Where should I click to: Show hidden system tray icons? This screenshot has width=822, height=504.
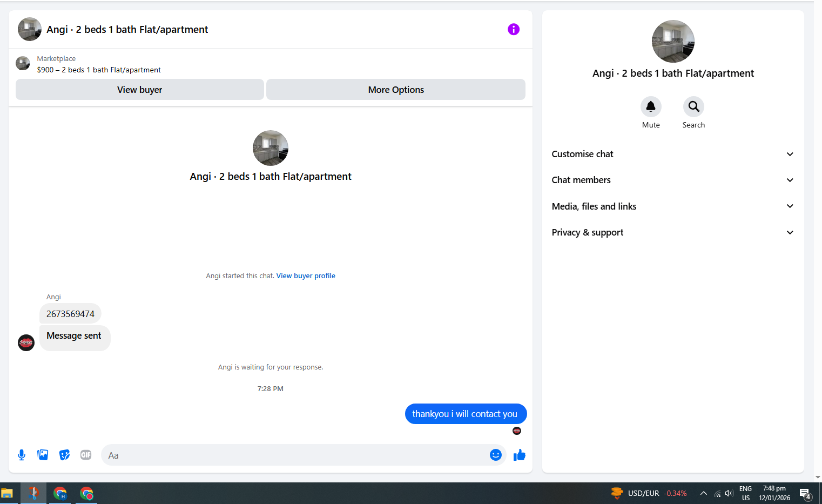(704, 493)
